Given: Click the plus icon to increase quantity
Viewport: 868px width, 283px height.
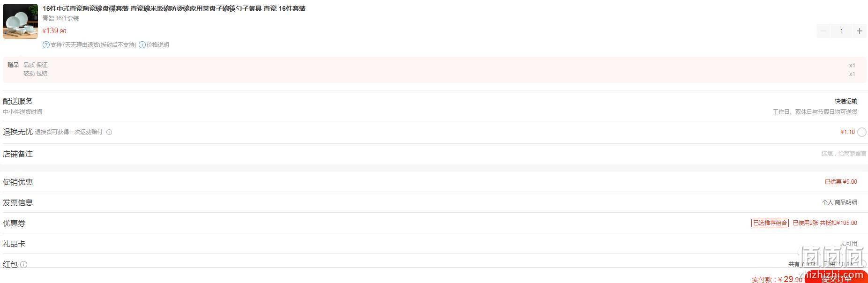Looking at the screenshot, I should (859, 31).
